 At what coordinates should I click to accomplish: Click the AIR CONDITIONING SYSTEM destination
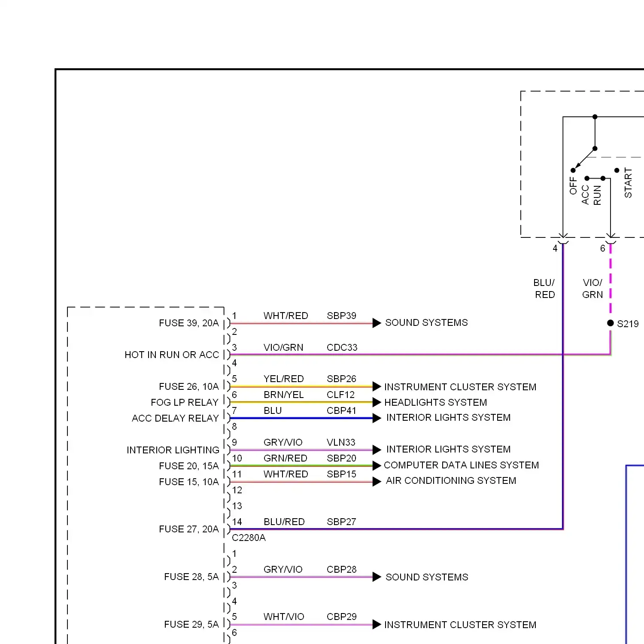(451, 480)
